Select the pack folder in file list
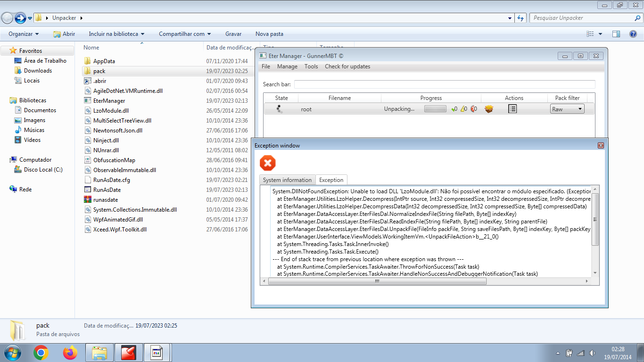This screenshot has height=362, width=644. (99, 71)
